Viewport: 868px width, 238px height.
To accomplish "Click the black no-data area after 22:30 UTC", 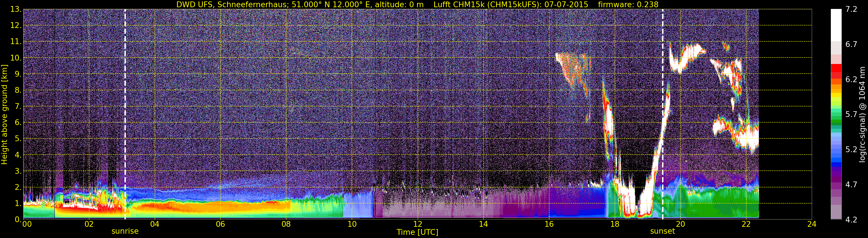I will tap(785, 114).
